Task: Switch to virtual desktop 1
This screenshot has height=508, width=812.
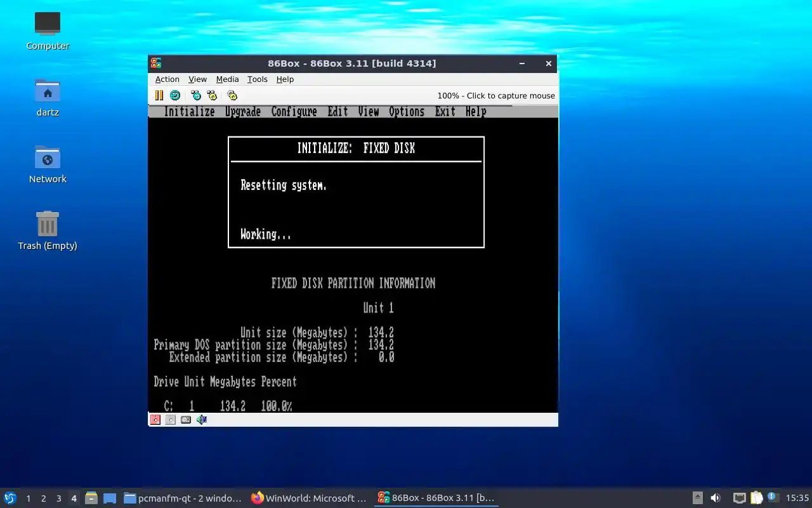Action: pyautogui.click(x=28, y=498)
